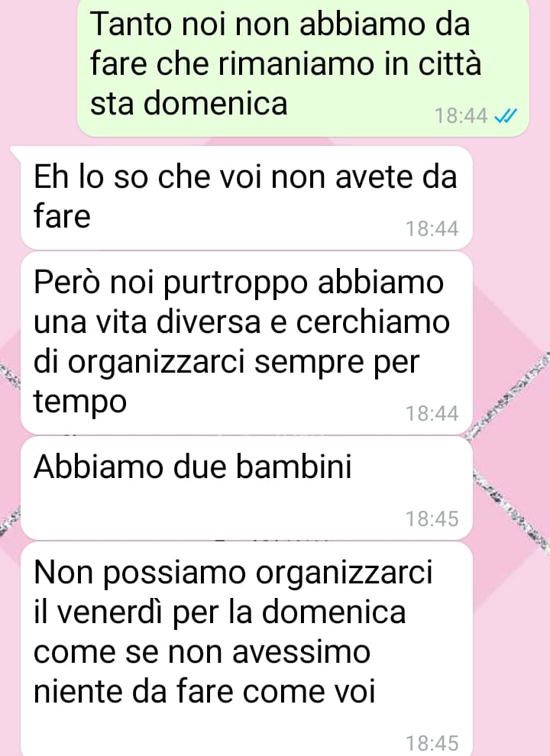Image resolution: width=550 pixels, height=756 pixels.
Task: Select the message "Eh lo so che voi non avete da fare"
Action: [x=246, y=197]
